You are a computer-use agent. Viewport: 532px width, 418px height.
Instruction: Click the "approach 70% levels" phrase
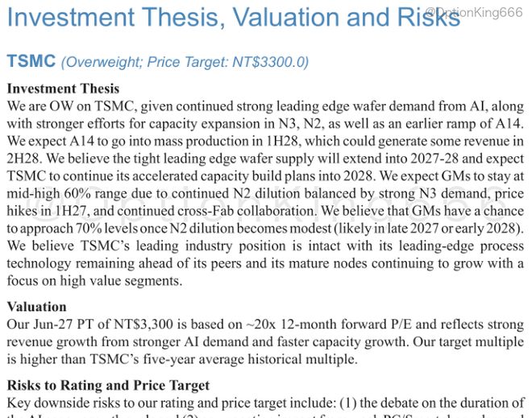pyautogui.click(x=77, y=229)
